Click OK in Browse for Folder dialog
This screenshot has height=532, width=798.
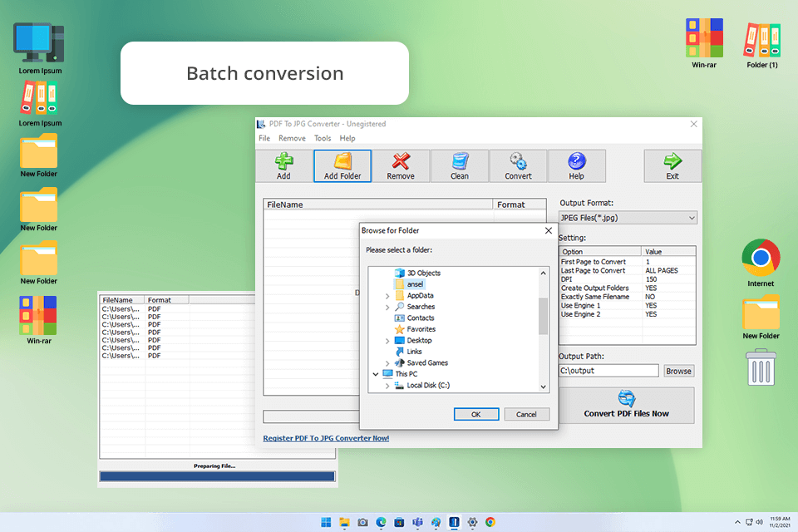point(476,415)
